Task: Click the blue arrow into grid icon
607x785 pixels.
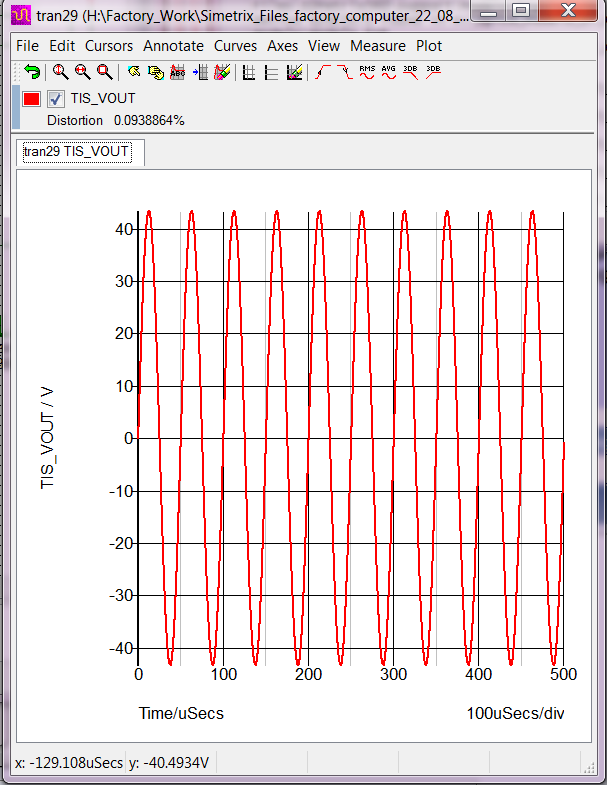Action: tap(200, 73)
